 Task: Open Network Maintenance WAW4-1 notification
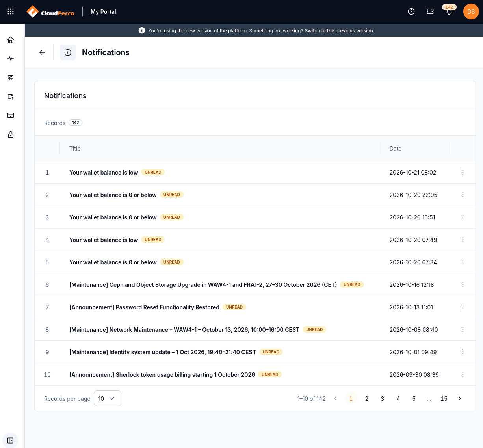pos(184,329)
